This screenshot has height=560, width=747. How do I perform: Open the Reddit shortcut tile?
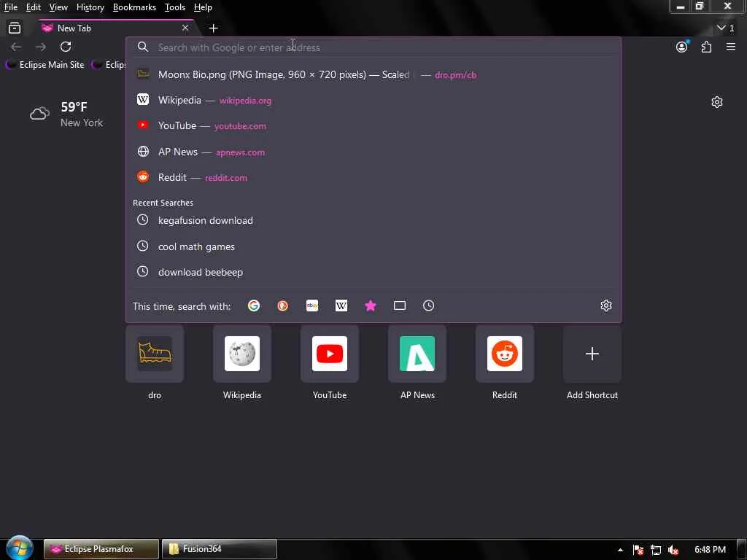(505, 354)
